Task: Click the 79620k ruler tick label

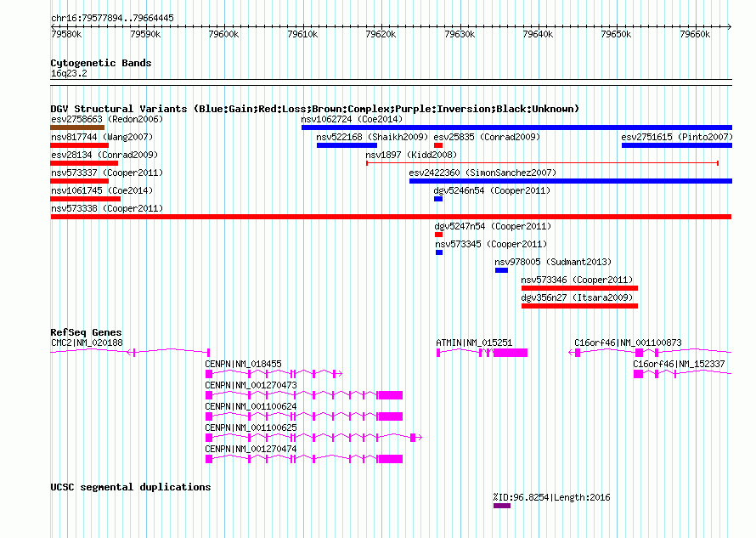Action: 381,34
